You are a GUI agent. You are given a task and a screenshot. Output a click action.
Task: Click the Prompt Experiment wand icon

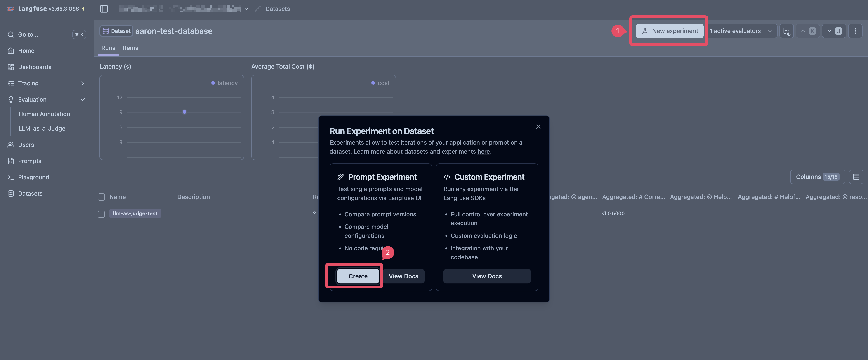click(x=341, y=177)
